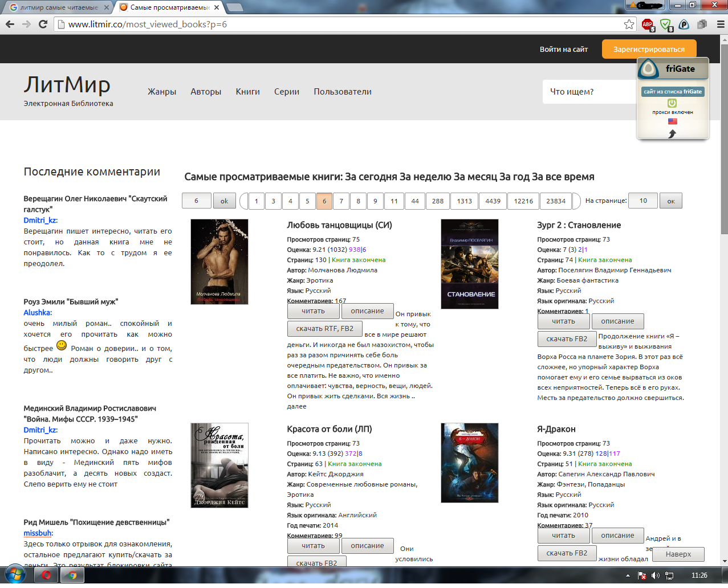Open the Adblock Plus extension icon
The width and height of the screenshot is (728, 588).
[647, 24]
